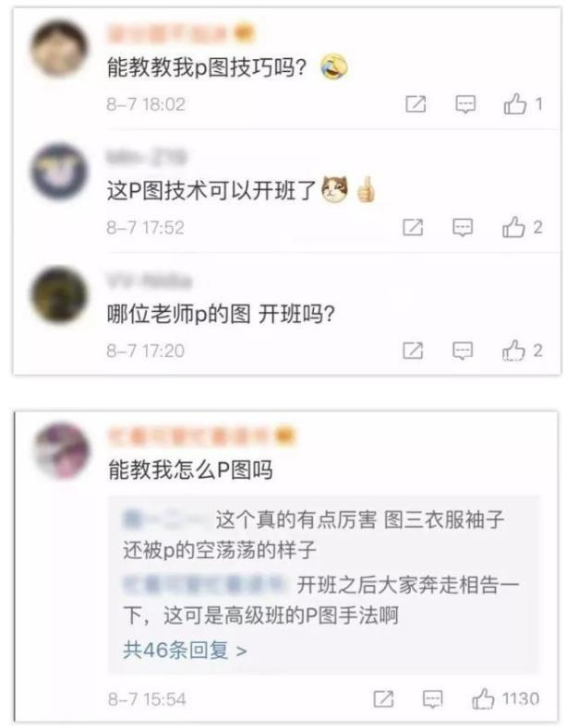Reply to the 8-7 18:02 comment
Image resolution: width=566 pixels, height=728 pixels.
click(x=465, y=104)
